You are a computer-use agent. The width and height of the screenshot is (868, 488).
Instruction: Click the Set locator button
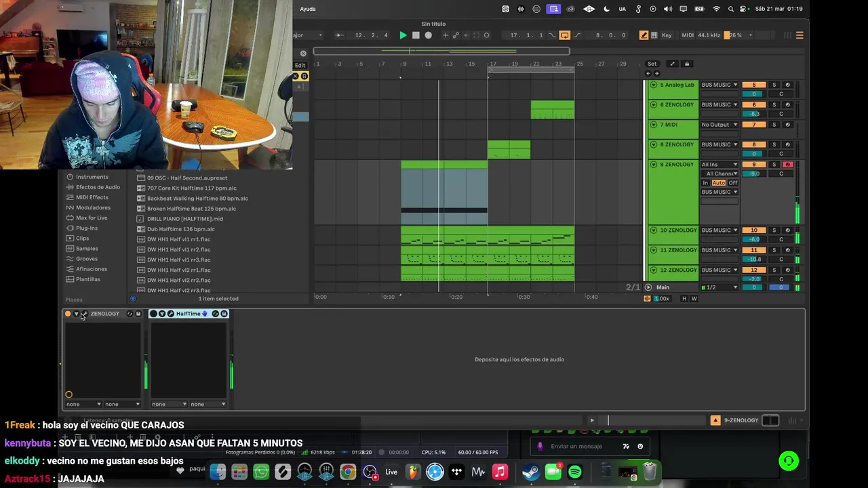point(652,64)
